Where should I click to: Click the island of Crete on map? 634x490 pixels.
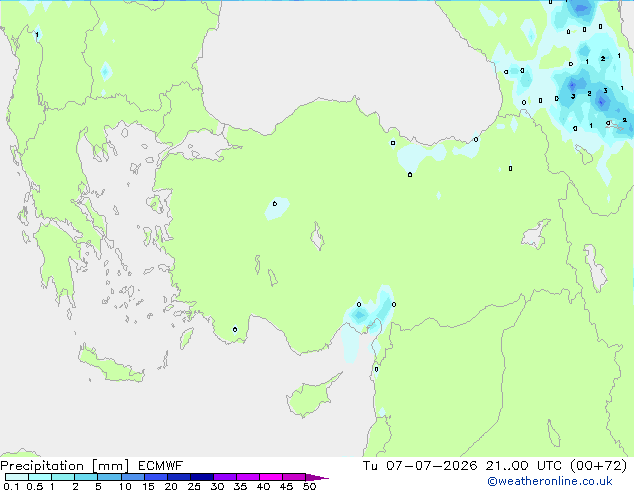click(111, 366)
